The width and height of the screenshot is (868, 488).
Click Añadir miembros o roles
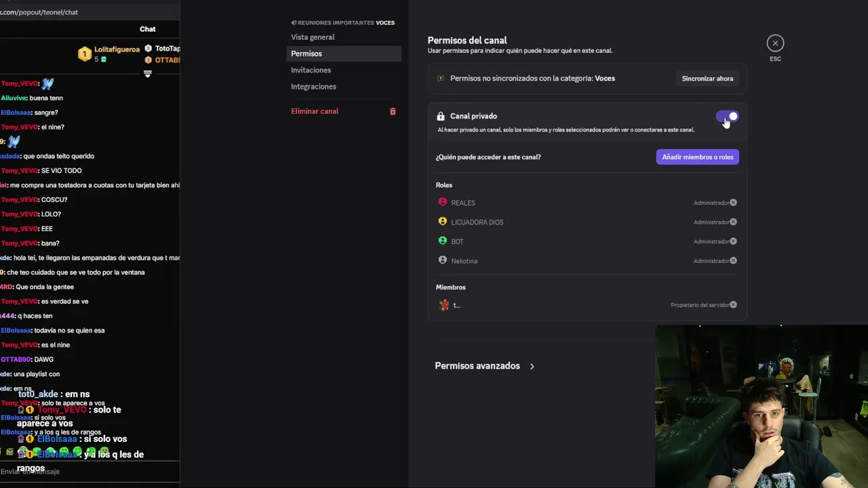coord(697,157)
